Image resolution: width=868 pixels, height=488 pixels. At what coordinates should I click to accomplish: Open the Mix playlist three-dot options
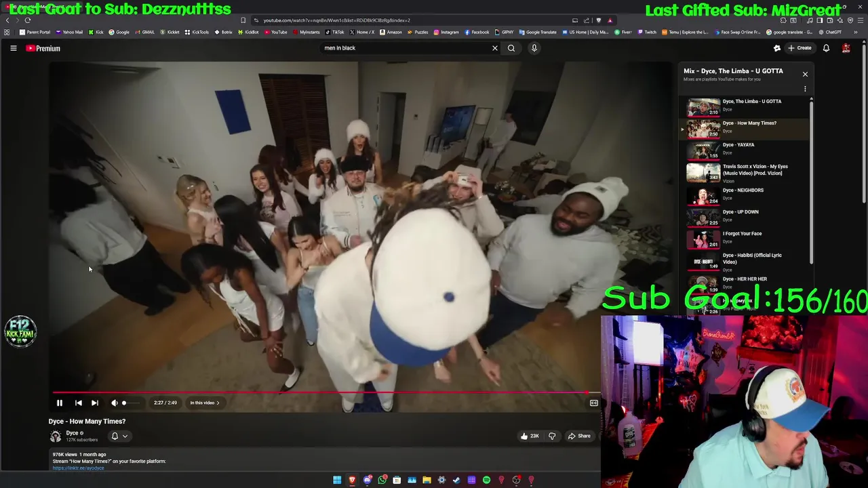click(x=805, y=89)
